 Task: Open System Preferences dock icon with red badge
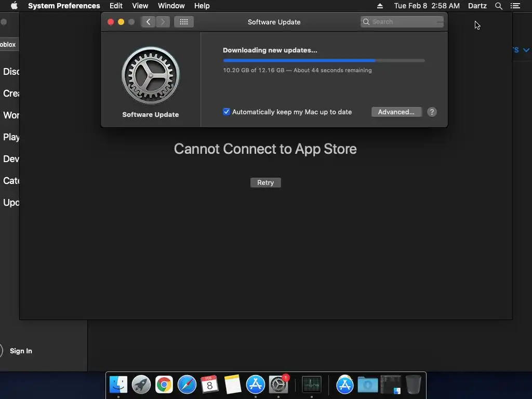(278, 384)
